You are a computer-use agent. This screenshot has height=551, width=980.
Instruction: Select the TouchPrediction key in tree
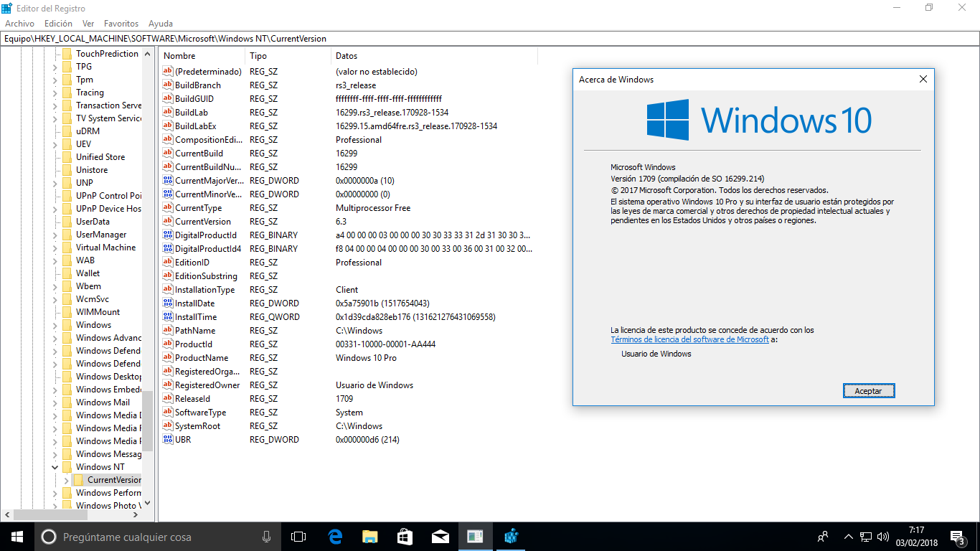point(107,54)
